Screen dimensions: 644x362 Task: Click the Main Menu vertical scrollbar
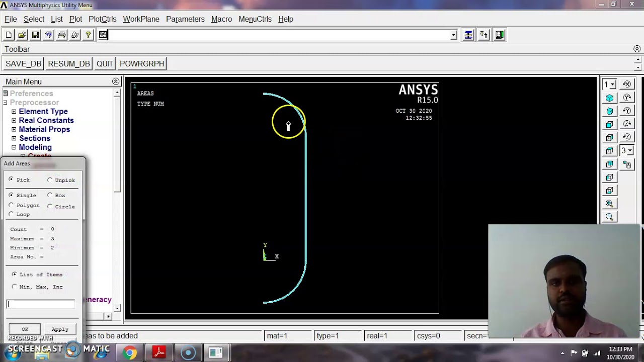pyautogui.click(x=117, y=200)
